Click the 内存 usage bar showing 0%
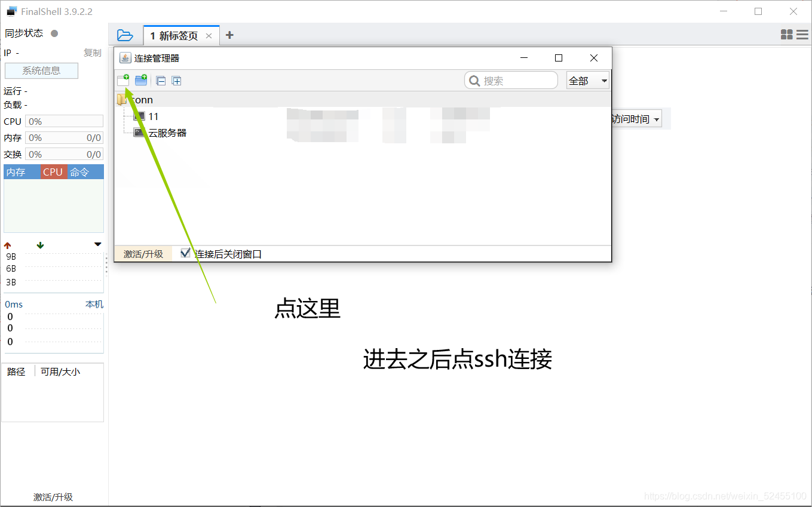 point(64,137)
